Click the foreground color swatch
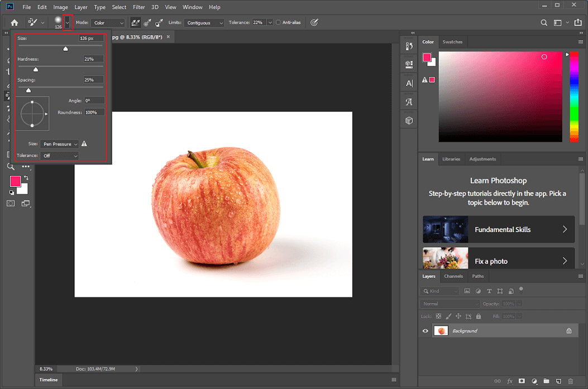This screenshot has width=588, height=389. click(x=15, y=181)
